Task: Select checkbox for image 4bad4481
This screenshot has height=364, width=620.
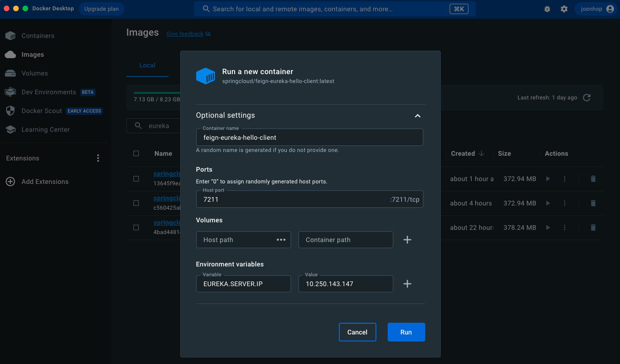Action: [x=136, y=227]
